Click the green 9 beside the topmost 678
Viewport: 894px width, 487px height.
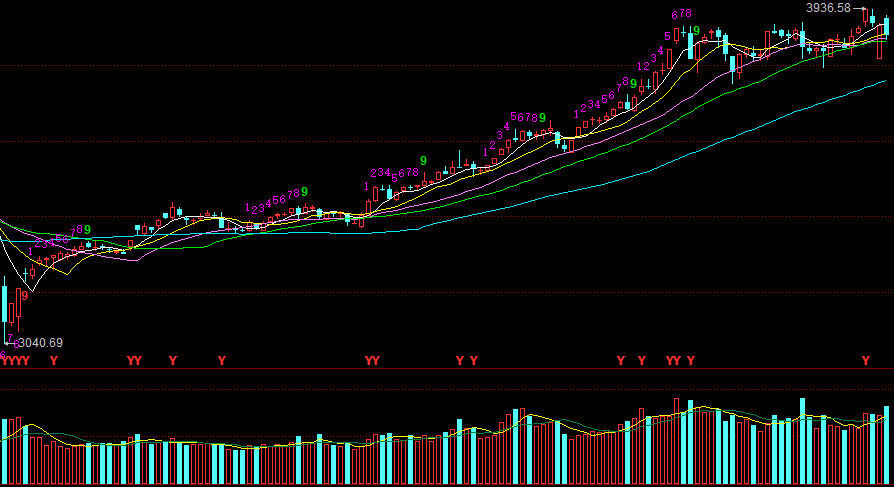[x=696, y=32]
